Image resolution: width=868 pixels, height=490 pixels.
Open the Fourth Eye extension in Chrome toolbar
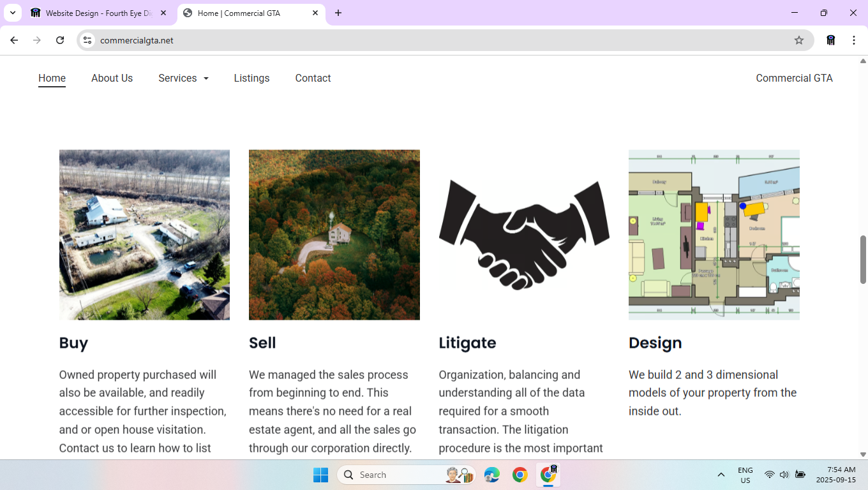831,40
